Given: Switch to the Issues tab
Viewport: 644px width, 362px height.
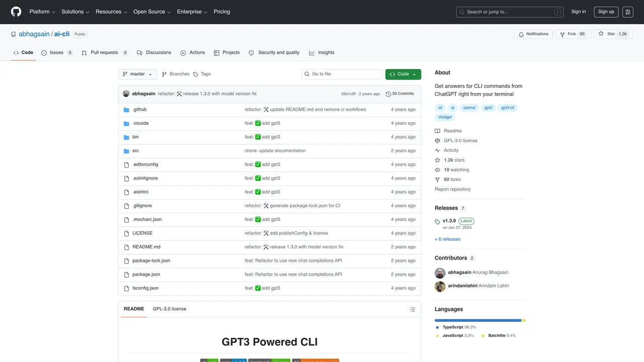Looking at the screenshot, I should click(57, 53).
